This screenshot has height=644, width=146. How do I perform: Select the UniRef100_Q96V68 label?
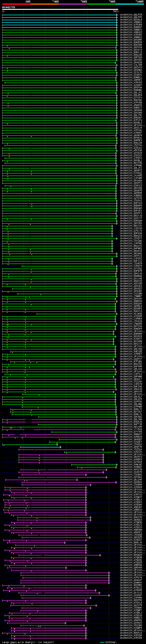coord(131,568)
